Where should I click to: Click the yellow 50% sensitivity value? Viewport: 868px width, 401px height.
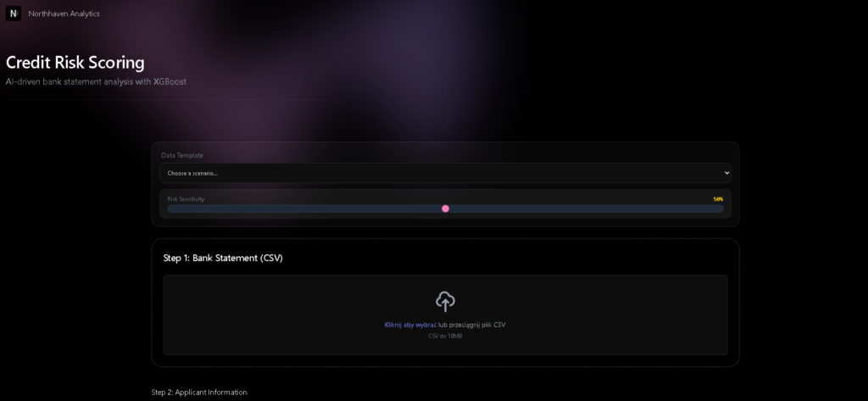[718, 199]
